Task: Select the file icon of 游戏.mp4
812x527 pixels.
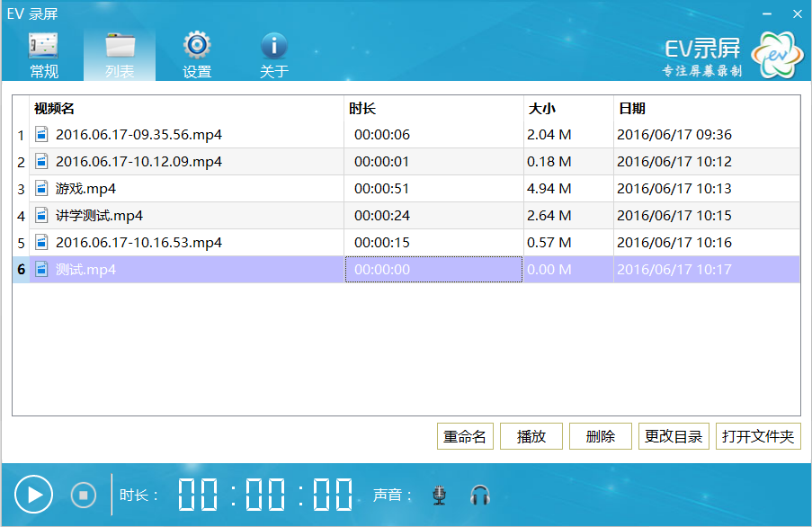Action: (x=41, y=189)
